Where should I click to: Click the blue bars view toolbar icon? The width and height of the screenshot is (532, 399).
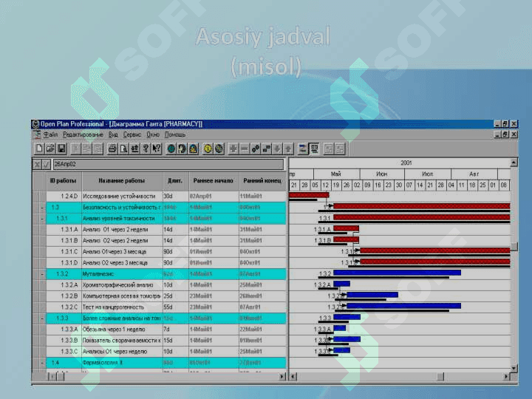pos(303,149)
